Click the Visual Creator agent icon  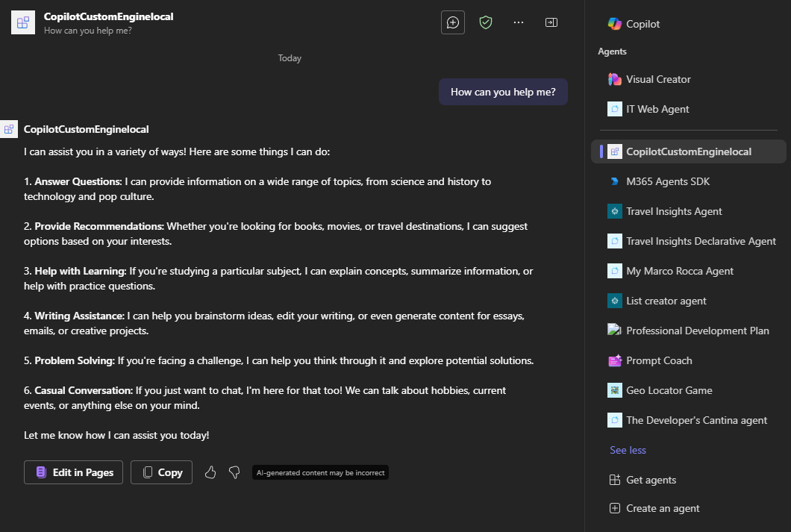point(614,79)
